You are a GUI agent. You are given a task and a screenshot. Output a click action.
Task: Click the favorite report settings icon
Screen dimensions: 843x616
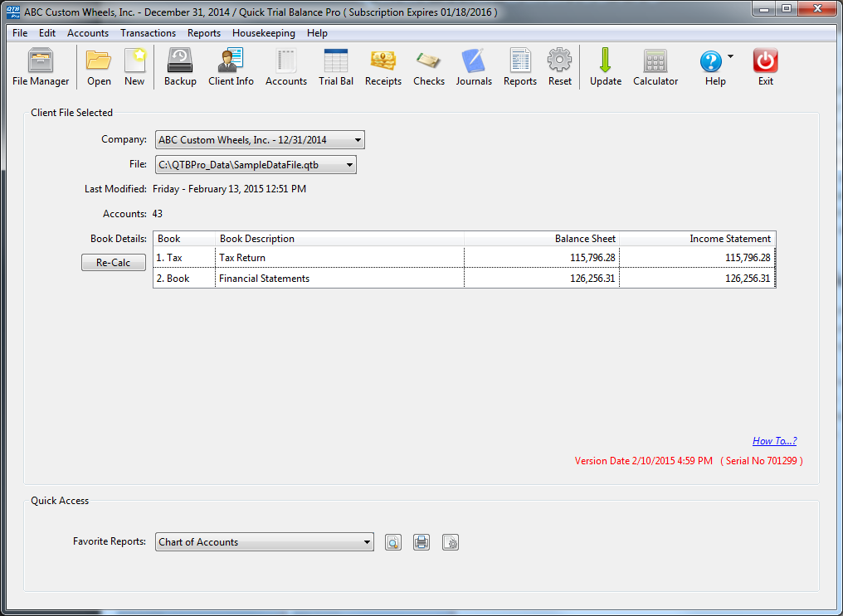(451, 542)
